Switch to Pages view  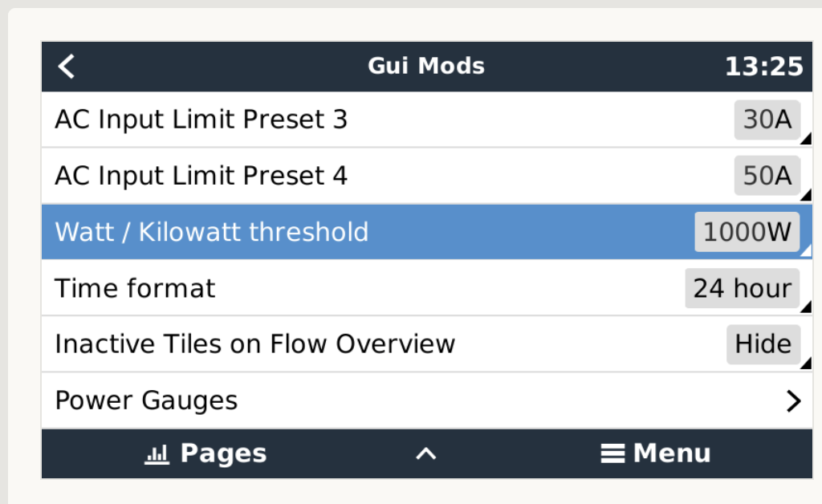205,453
